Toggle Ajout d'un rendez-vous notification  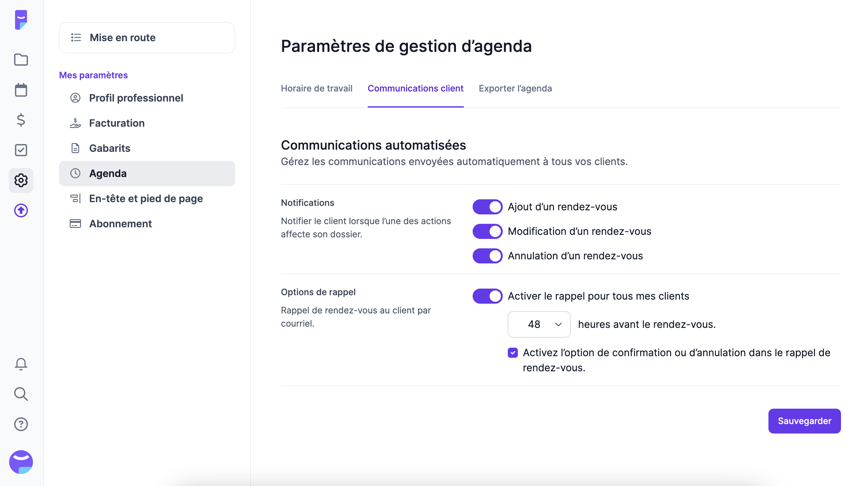tap(487, 207)
